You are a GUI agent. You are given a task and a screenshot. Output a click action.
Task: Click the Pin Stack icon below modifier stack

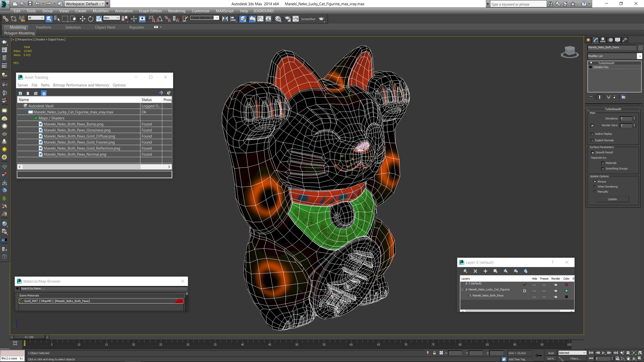point(591,97)
